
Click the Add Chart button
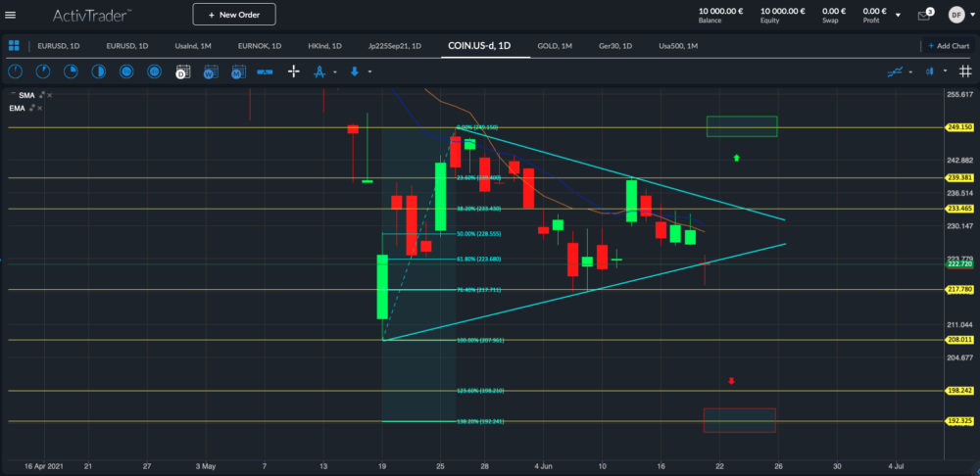pyautogui.click(x=948, y=46)
